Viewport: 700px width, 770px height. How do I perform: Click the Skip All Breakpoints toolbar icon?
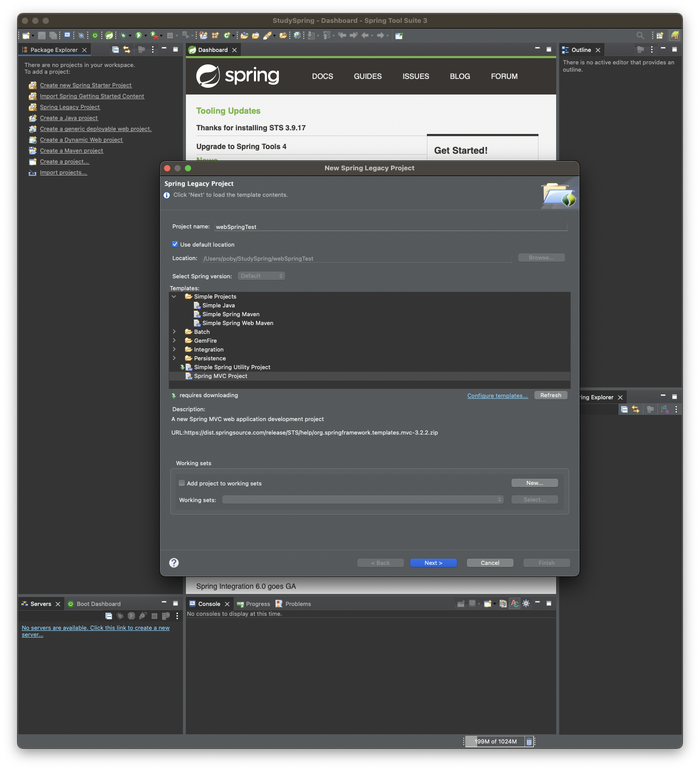point(81,36)
